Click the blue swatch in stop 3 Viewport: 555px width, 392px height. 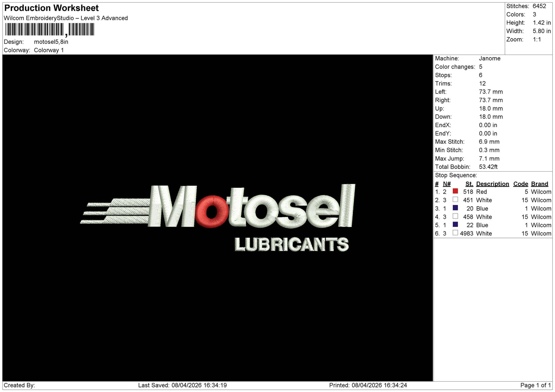click(x=455, y=208)
